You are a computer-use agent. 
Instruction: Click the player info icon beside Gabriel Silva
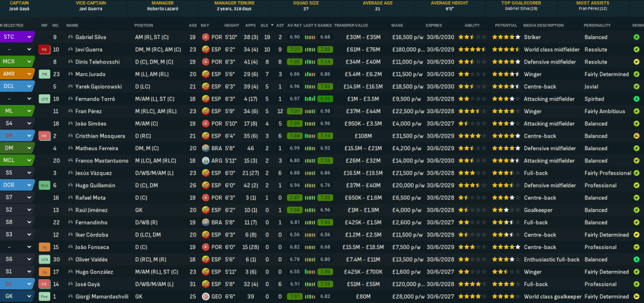point(70,37)
